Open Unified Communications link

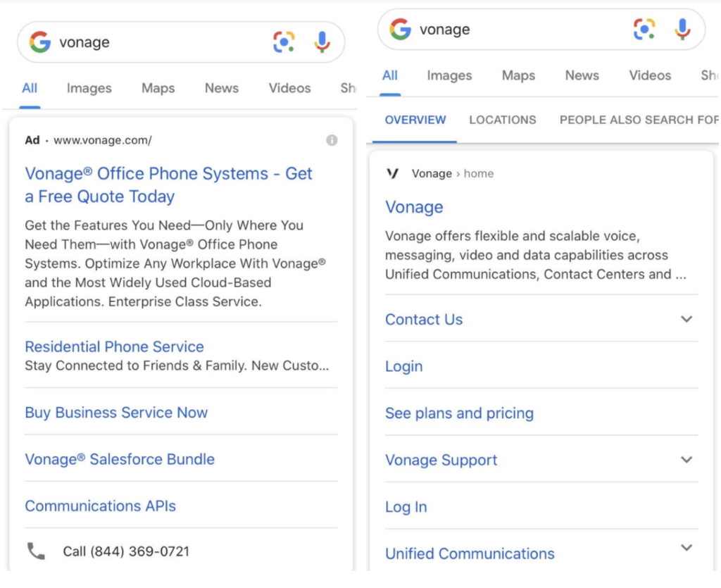tap(470, 554)
